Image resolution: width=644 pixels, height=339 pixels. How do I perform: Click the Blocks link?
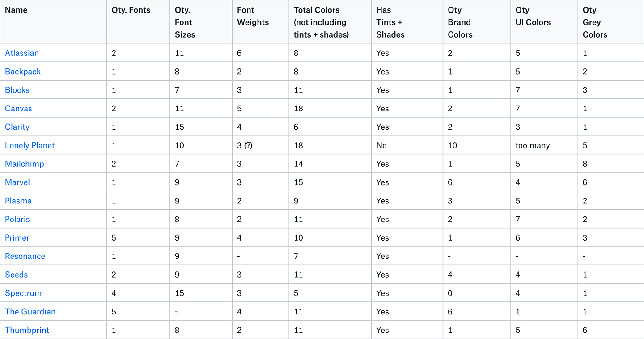point(17,90)
